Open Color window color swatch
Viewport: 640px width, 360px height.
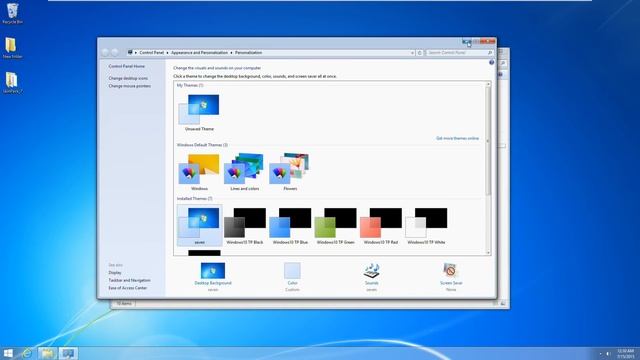(292, 271)
